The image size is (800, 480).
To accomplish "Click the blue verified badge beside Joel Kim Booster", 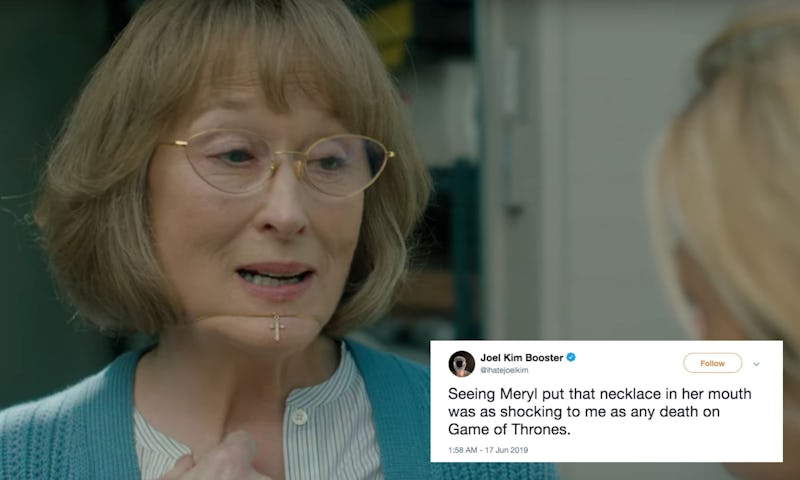I will (x=571, y=358).
